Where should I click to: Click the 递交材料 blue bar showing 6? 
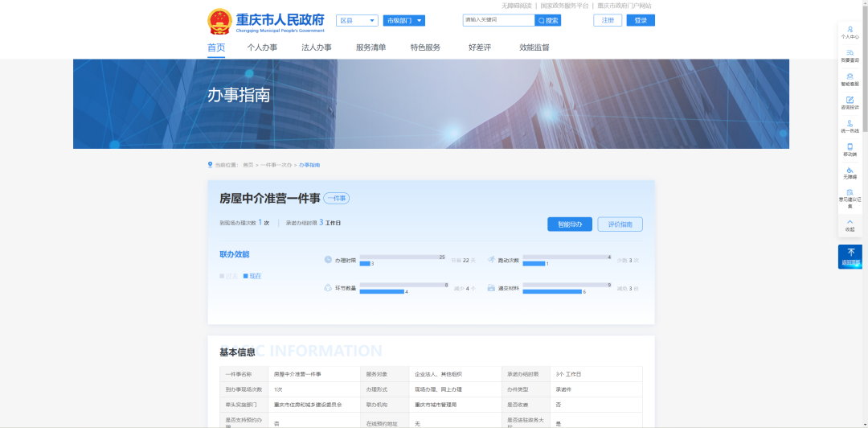tap(552, 291)
